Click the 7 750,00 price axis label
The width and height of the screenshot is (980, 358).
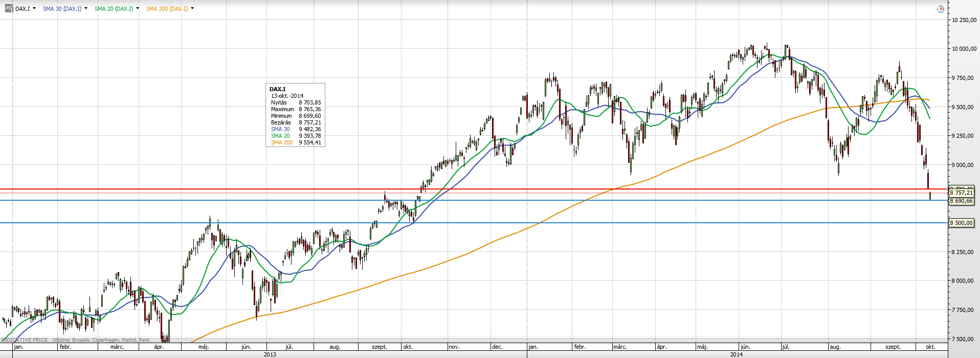click(964, 310)
